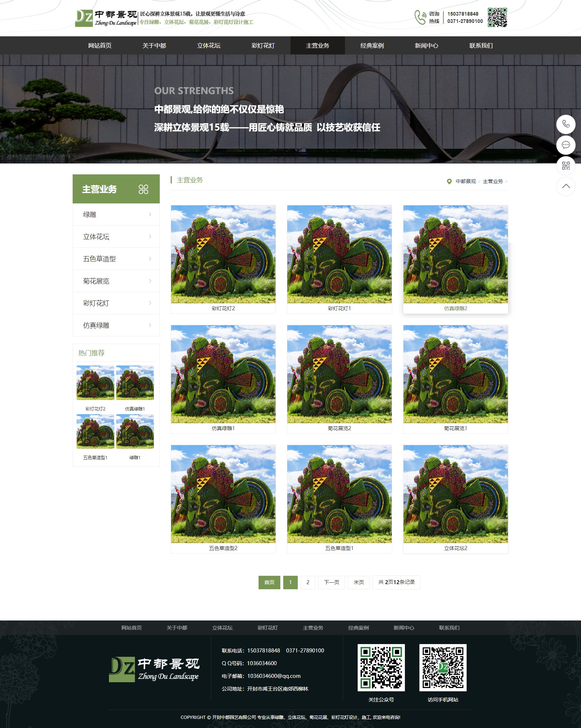Open the 彩灯花灯2 product thumbnail
Image resolution: width=581 pixels, height=728 pixels.
223,254
